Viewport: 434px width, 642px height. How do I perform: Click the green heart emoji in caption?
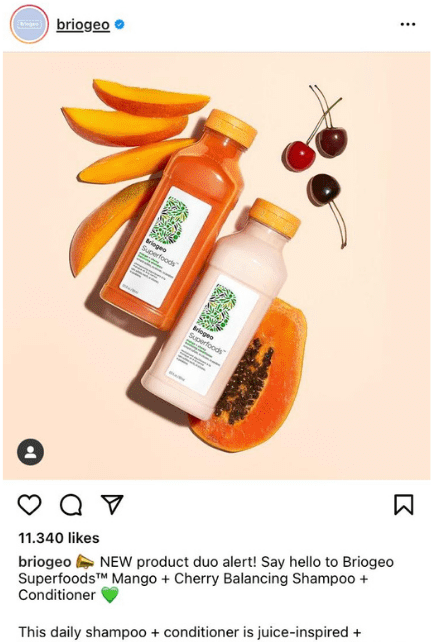click(x=109, y=595)
